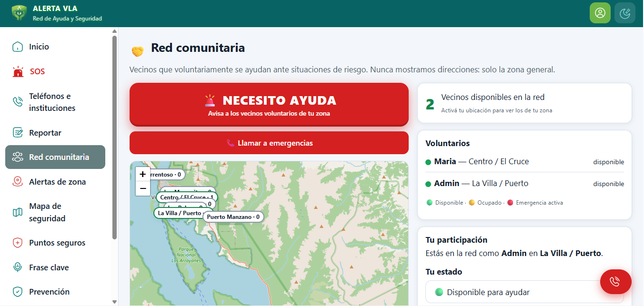Toggle dark mode moon icon
This screenshot has height=306, width=644.
tap(625, 13)
